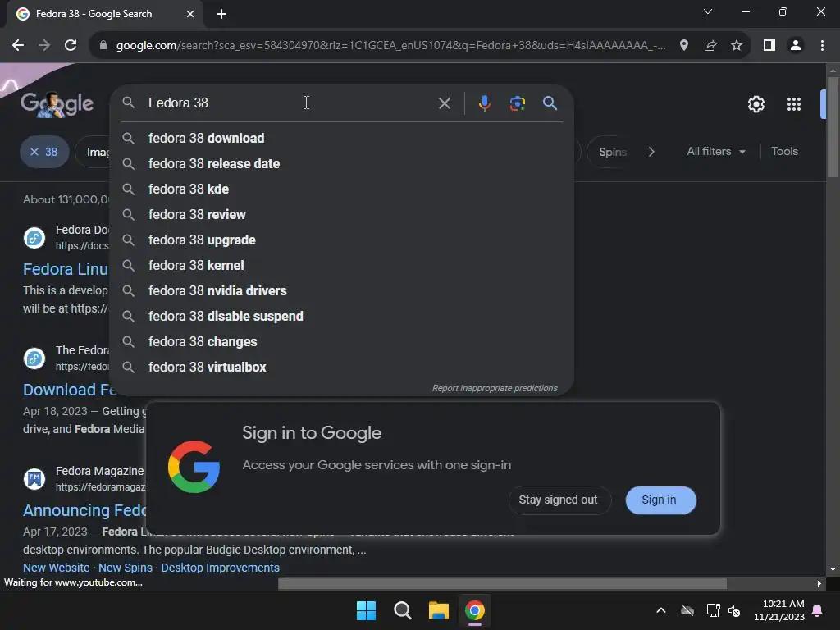Reload the page

point(71,46)
